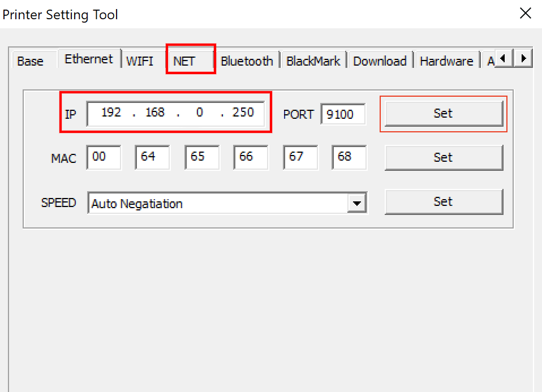The image size is (542, 392).
Task: Open the BlackMark tab
Action: coord(313,61)
